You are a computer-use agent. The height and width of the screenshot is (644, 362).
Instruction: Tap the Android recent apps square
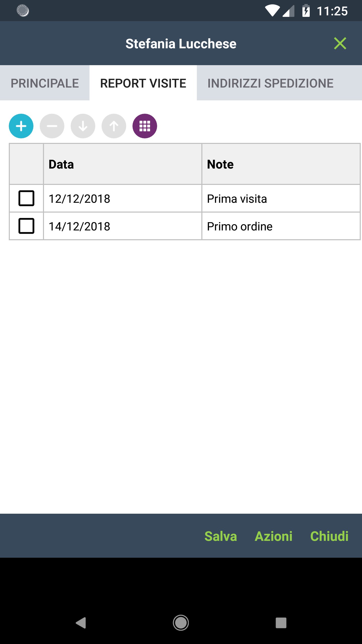[281, 623]
